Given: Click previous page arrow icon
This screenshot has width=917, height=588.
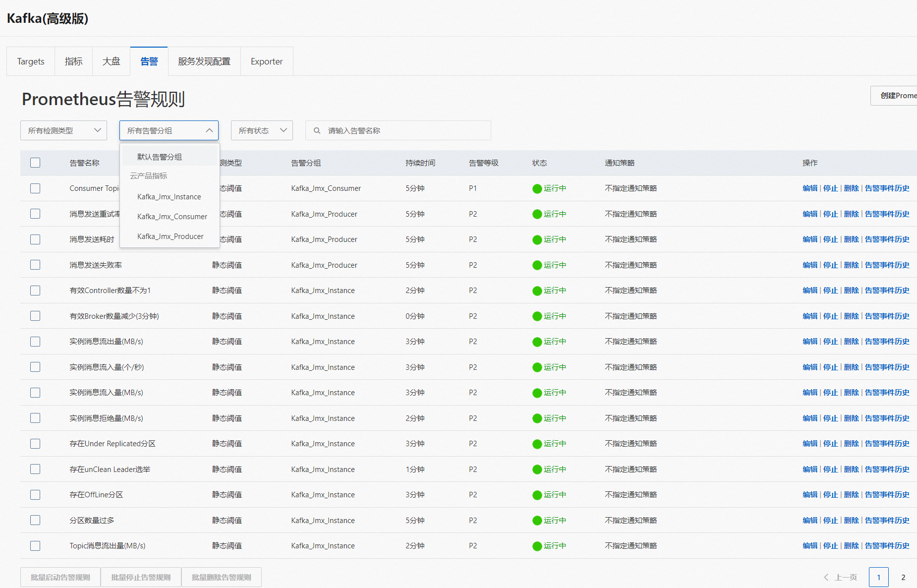Looking at the screenshot, I should click(826, 577).
